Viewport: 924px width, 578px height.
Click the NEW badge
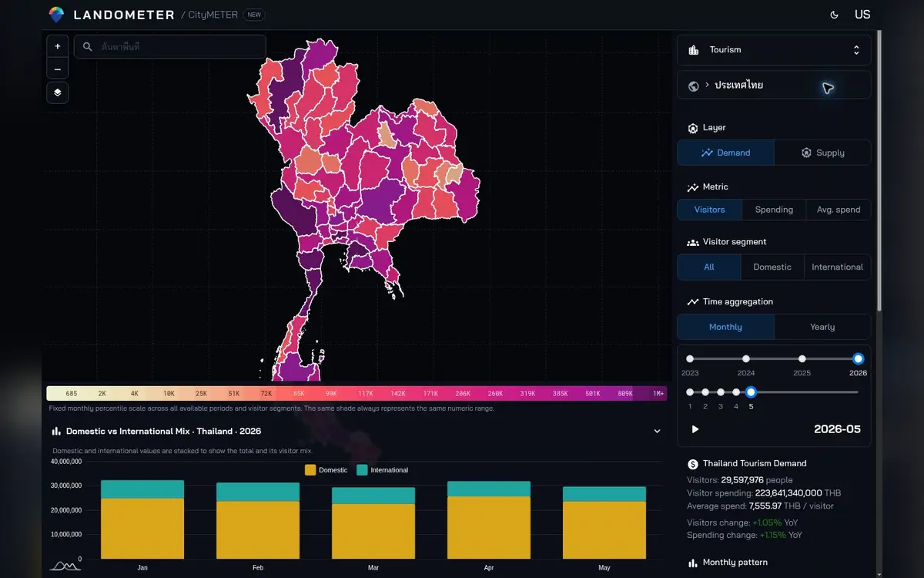[254, 15]
